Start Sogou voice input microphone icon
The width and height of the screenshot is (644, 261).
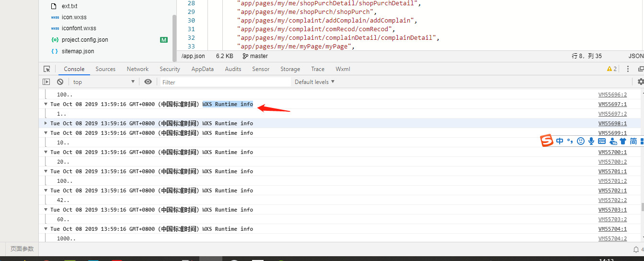pos(591,141)
